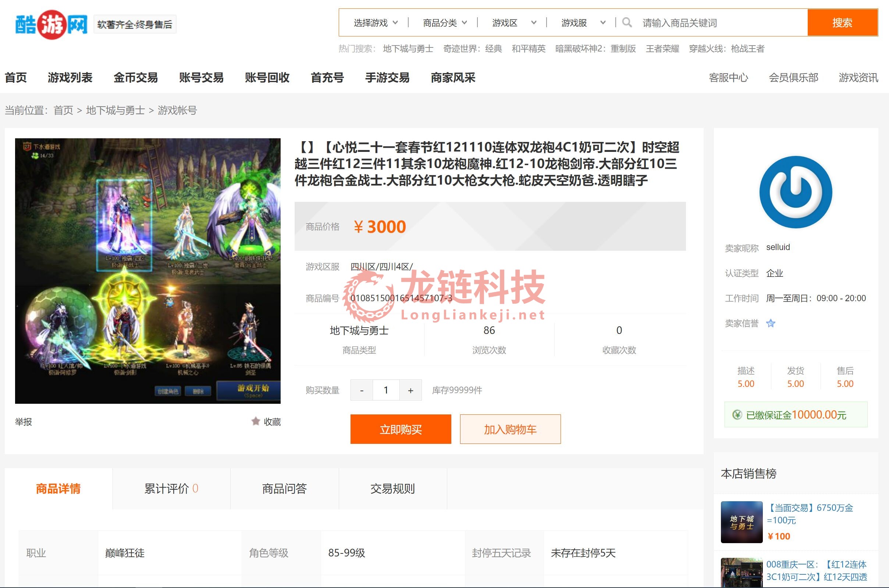Click the 四川区/四川4区/ server text

click(381, 267)
